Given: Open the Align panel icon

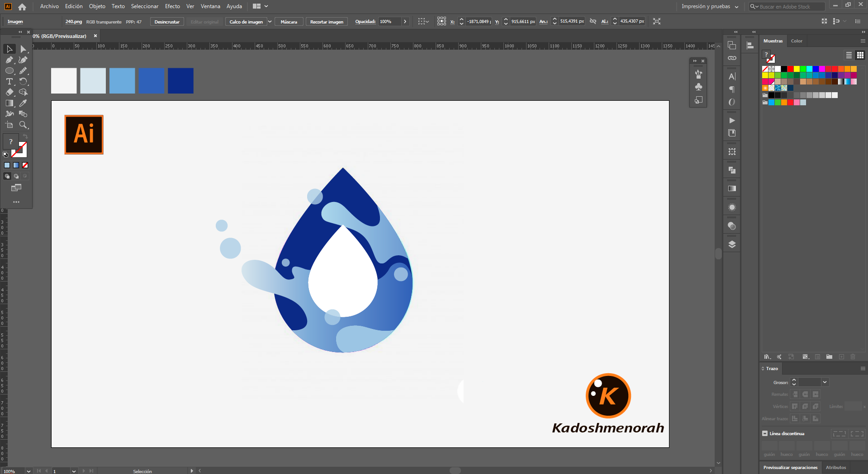Looking at the screenshot, I should click(x=750, y=46).
